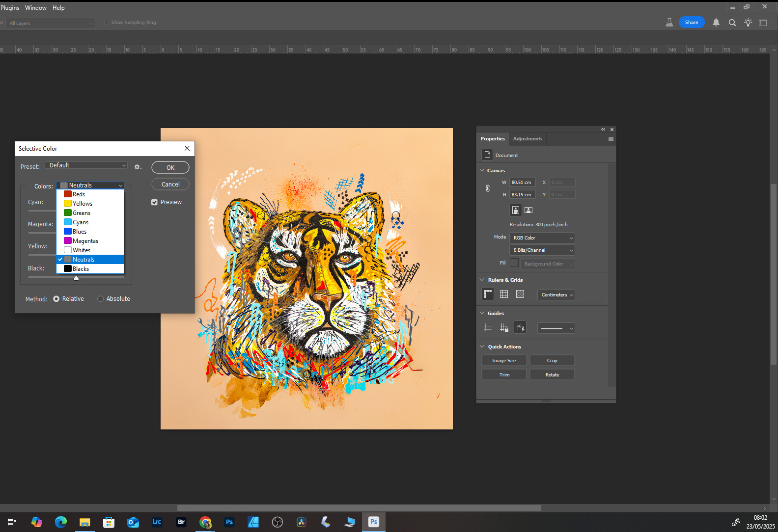Open the RGB Color mode dropdown
This screenshot has height=532, width=778.
542,238
